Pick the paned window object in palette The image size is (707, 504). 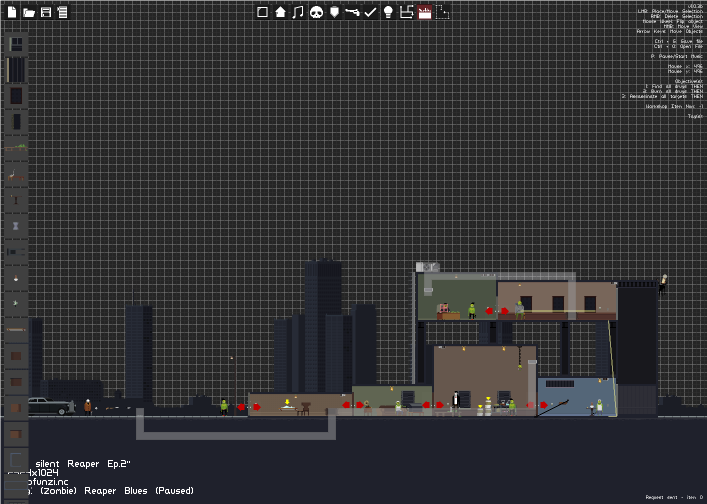(x=16, y=44)
